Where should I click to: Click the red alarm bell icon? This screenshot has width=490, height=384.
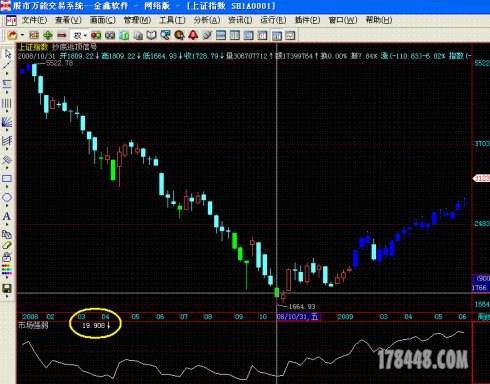(x=193, y=35)
